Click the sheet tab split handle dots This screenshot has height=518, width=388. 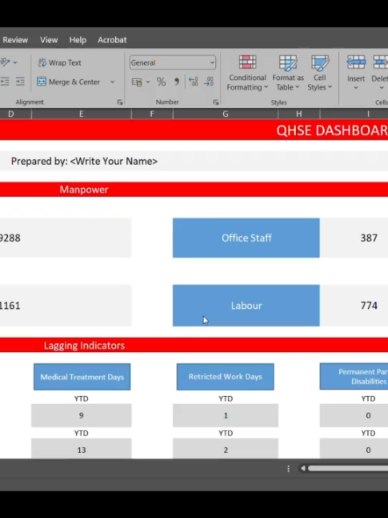pyautogui.click(x=288, y=469)
